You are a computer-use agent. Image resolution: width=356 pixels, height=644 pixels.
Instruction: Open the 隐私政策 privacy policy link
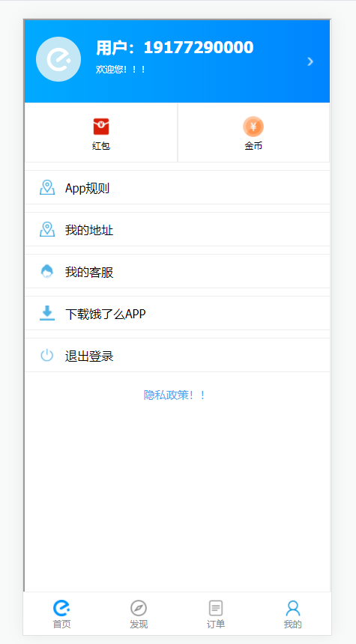(175, 395)
